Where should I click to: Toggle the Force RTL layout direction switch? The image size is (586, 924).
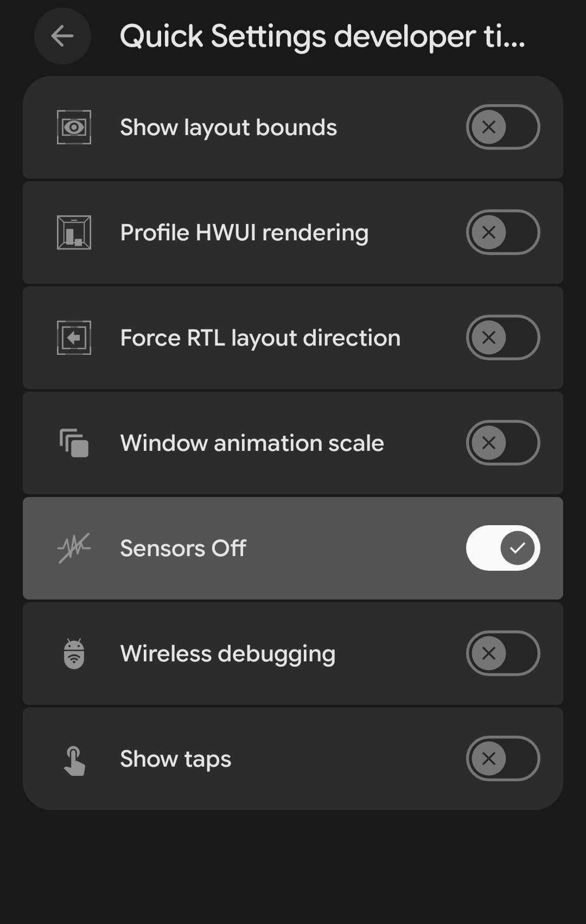point(502,337)
